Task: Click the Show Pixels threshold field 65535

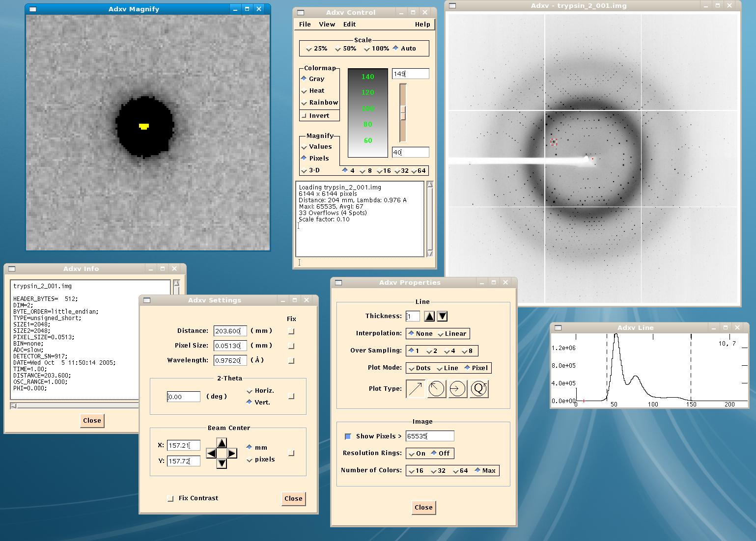Action: click(x=430, y=436)
